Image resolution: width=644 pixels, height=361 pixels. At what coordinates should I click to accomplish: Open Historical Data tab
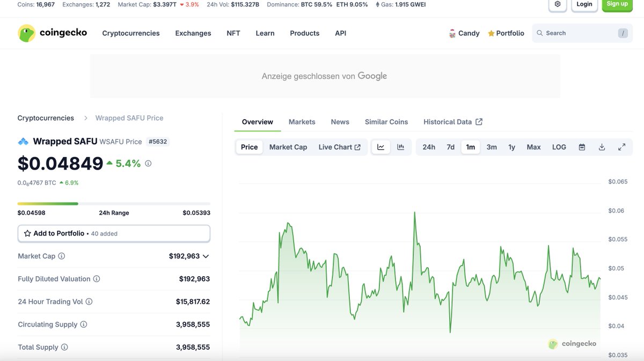[453, 122]
